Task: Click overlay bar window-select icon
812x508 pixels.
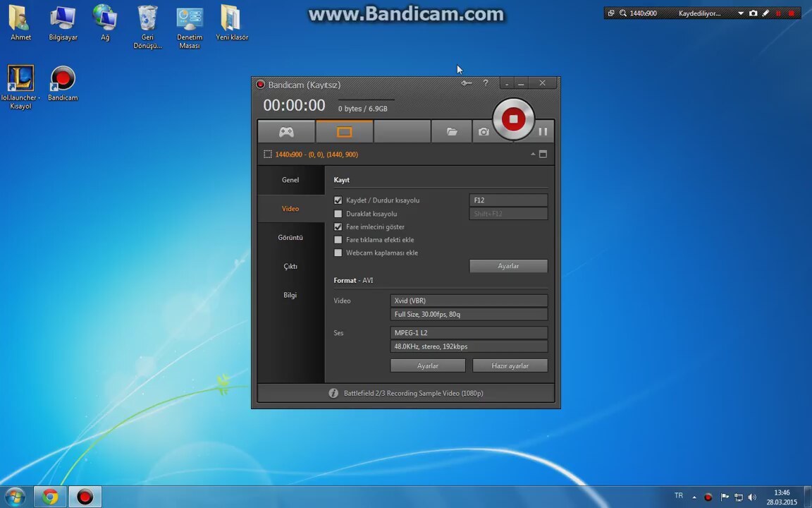Action: (x=611, y=13)
